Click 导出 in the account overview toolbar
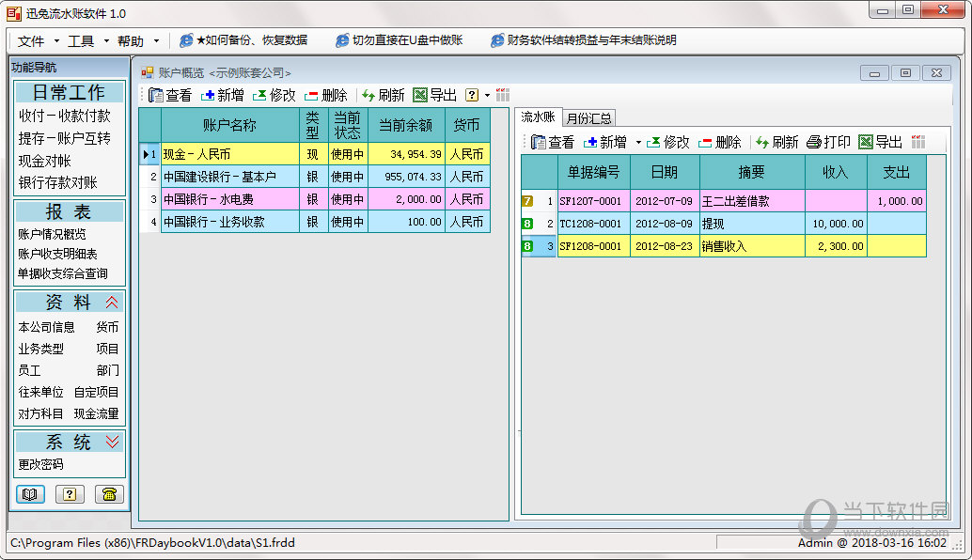 pyautogui.click(x=435, y=95)
